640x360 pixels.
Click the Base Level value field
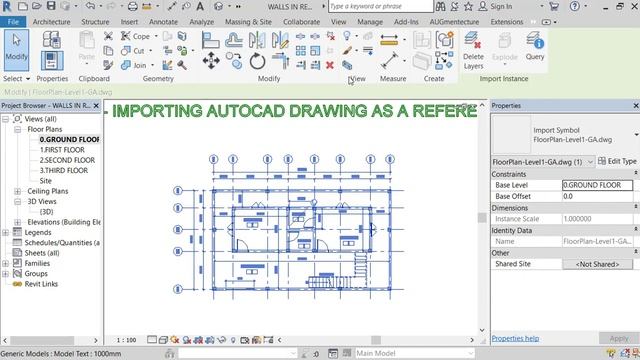(598, 185)
